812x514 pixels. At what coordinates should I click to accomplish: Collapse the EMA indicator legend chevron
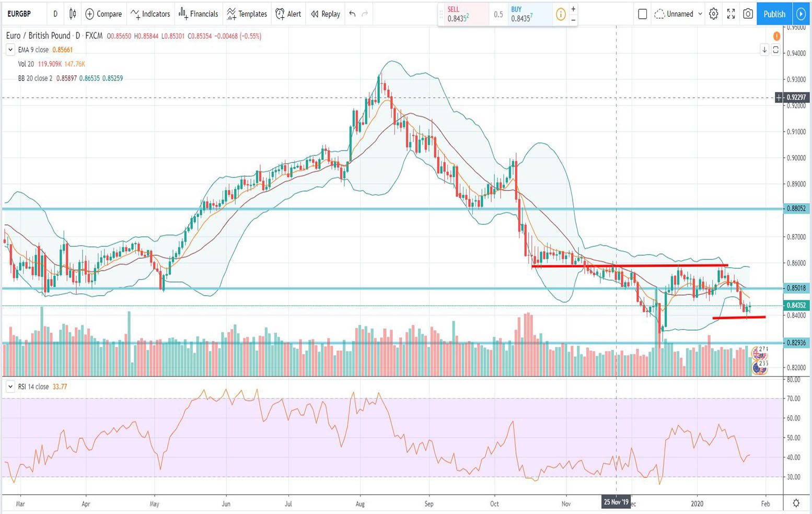click(x=10, y=50)
